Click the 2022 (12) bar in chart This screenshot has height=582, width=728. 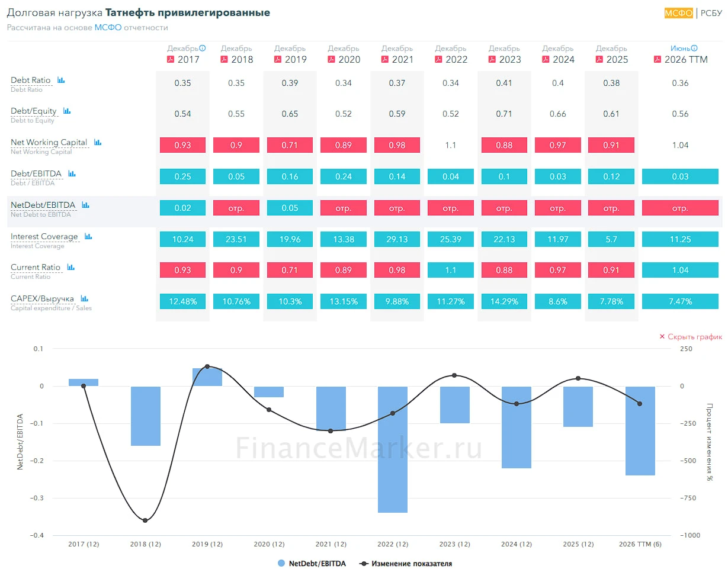393,449
